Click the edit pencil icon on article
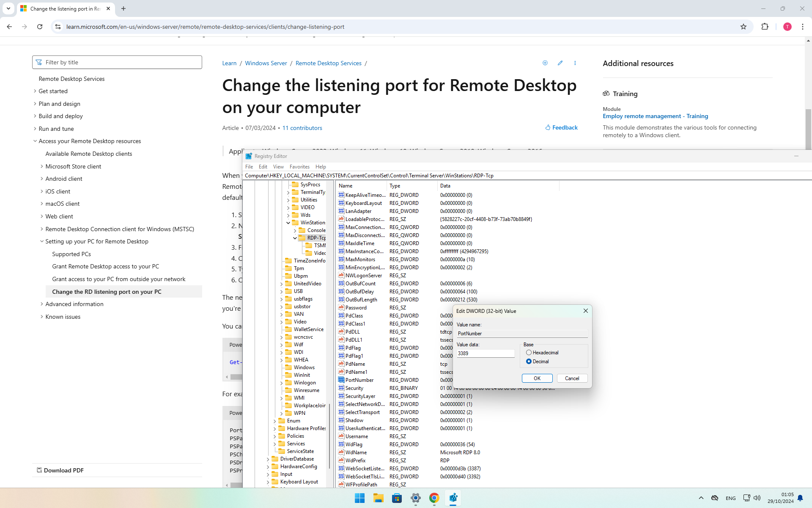Screen dimensions: 812x508 click(560, 63)
